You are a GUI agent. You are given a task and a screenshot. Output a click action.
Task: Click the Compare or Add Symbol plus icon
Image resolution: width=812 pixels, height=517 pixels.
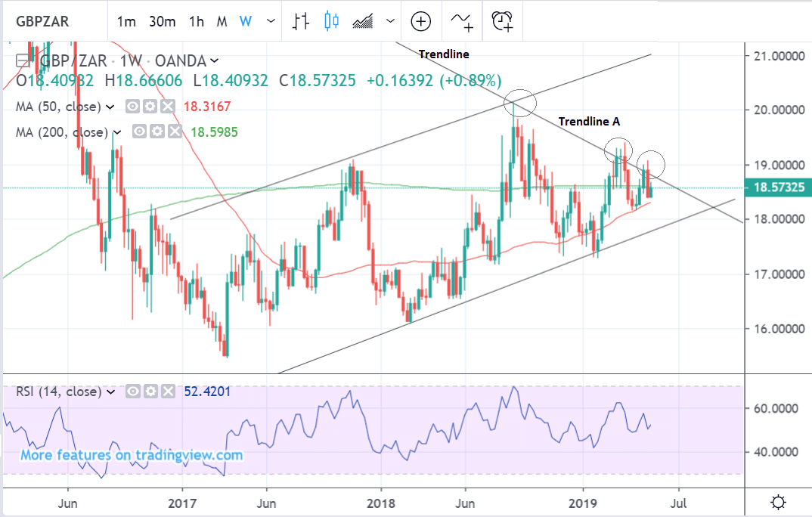(x=420, y=21)
